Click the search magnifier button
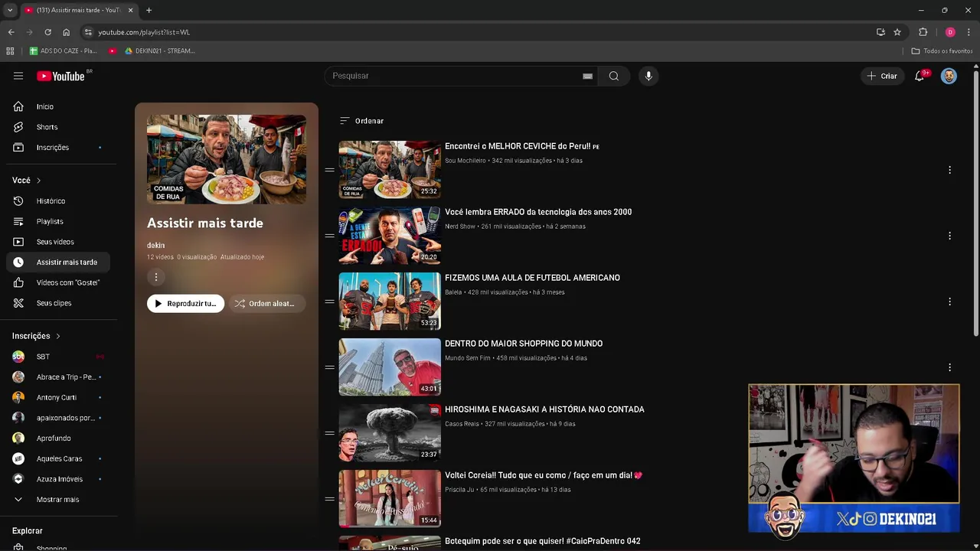The height and width of the screenshot is (551, 980). (x=613, y=76)
